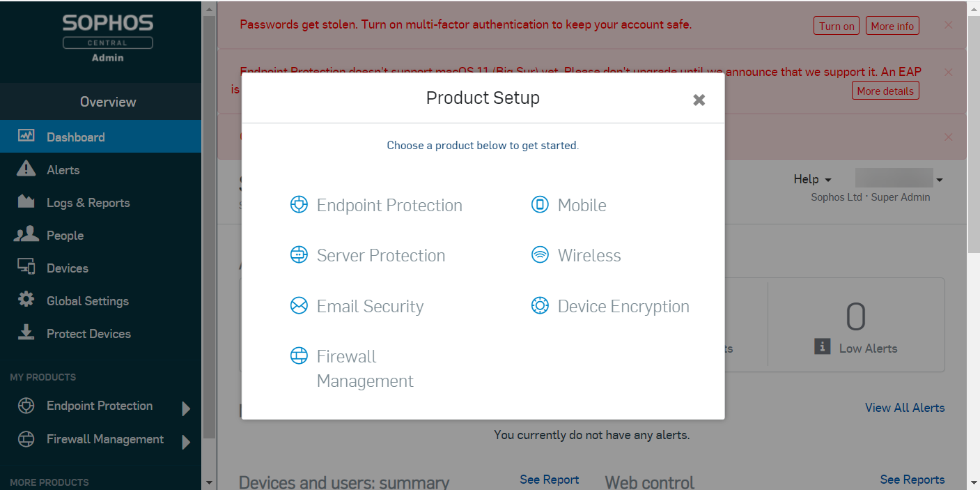Open Alerts from the sidebar

click(x=63, y=170)
